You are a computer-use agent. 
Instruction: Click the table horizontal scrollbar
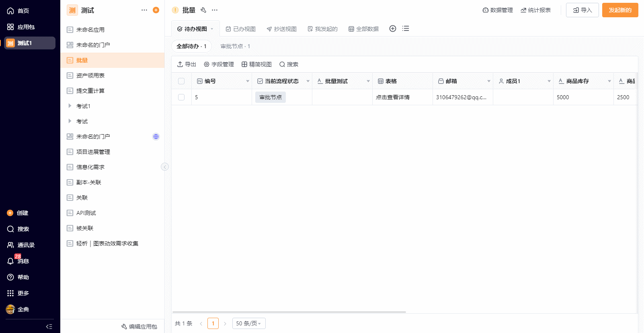pyautogui.click(x=289, y=312)
